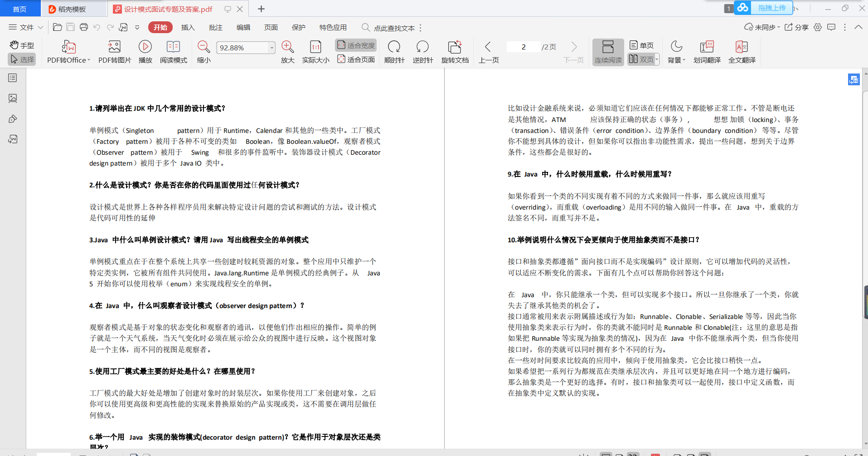Viewport: 868px width, 456px height.
Task: Click the print icon in quick toolbar
Action: [83, 27]
